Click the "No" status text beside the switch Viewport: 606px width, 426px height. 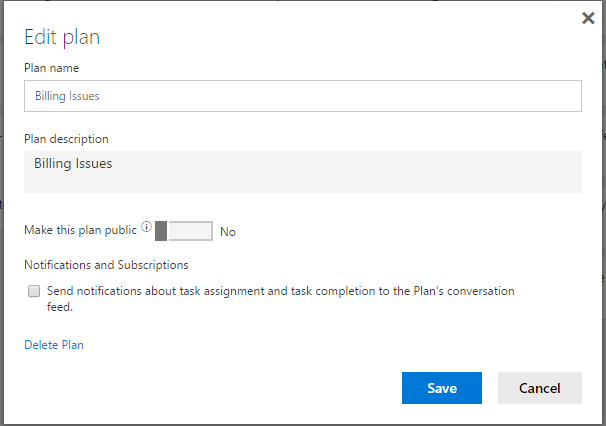(228, 232)
